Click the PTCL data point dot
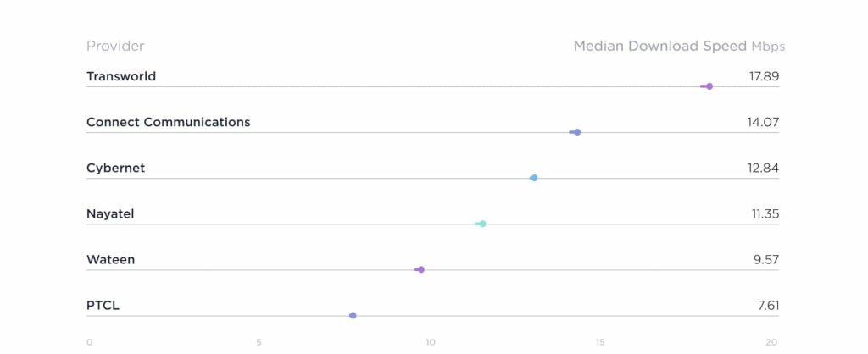Image resolution: width=868 pixels, height=354 pixels. pyautogui.click(x=353, y=315)
